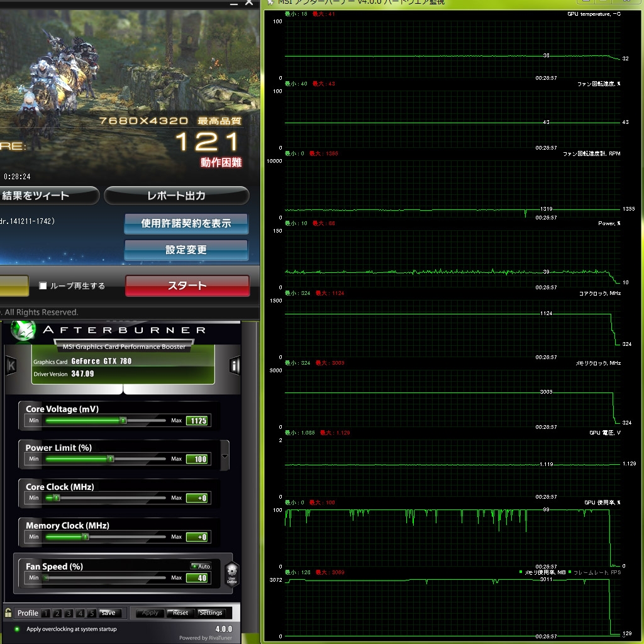
Task: Select Profile slot 1
Action: coord(45,613)
